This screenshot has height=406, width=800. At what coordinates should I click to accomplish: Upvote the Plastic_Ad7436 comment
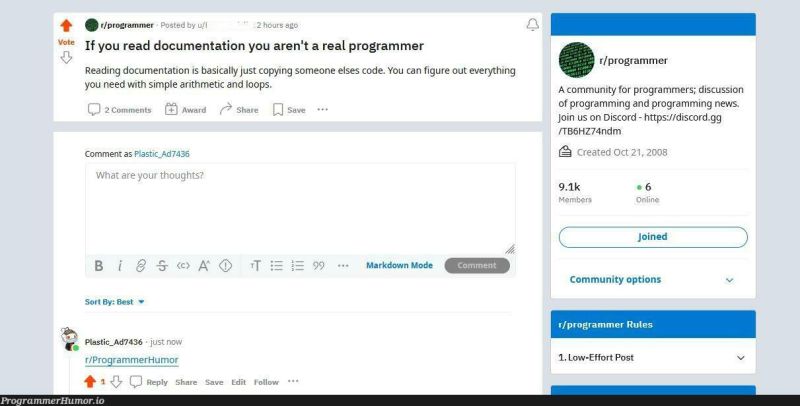coord(90,382)
